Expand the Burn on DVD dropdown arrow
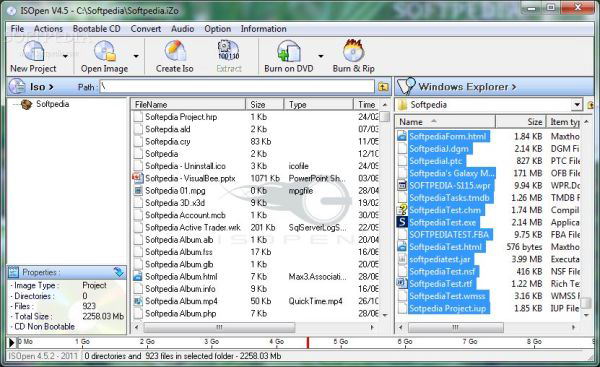The height and width of the screenshot is (367, 600). (321, 56)
